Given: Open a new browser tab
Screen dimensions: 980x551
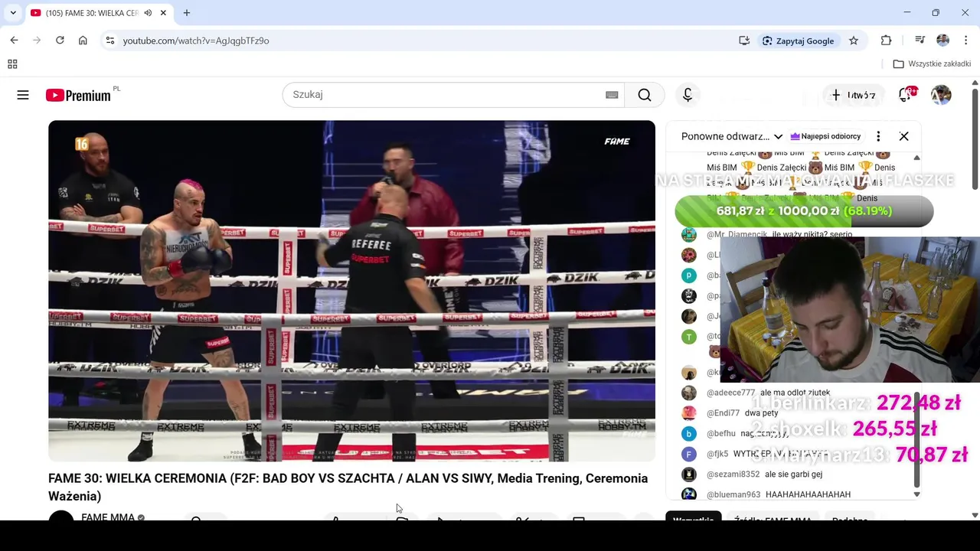Looking at the screenshot, I should (187, 13).
